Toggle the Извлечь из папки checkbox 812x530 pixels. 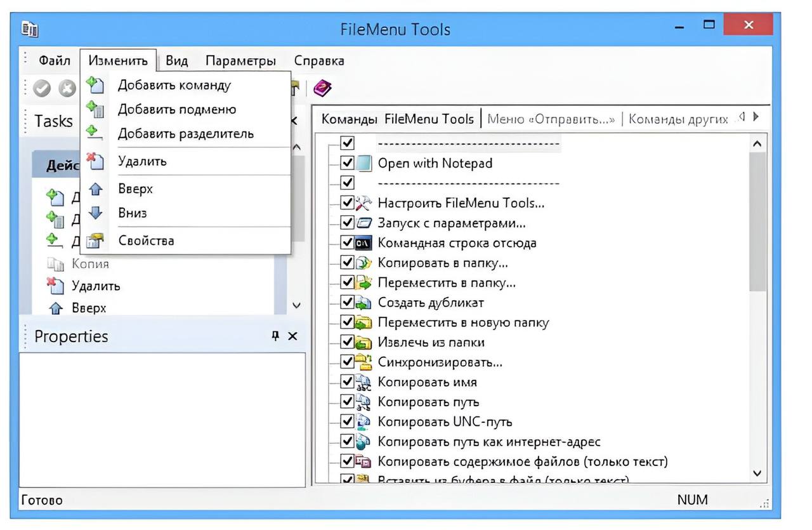coord(347,342)
